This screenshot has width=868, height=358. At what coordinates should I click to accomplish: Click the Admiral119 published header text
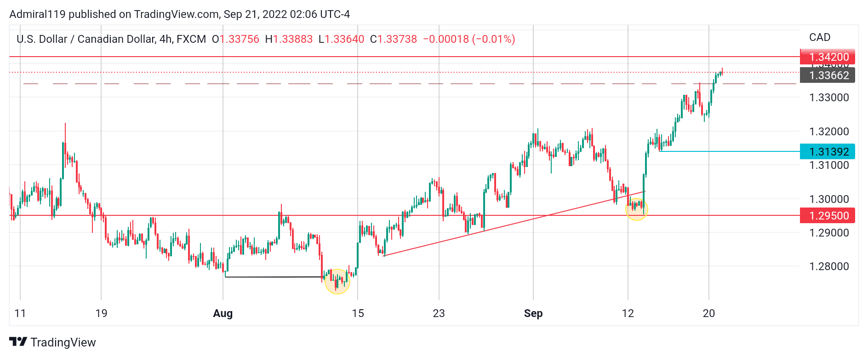point(179,14)
